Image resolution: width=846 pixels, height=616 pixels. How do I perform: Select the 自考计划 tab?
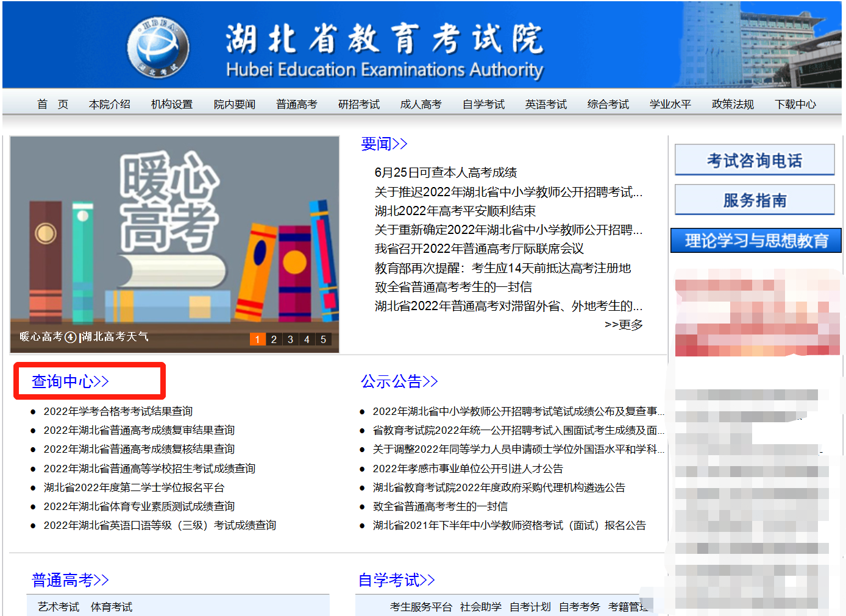click(x=530, y=607)
